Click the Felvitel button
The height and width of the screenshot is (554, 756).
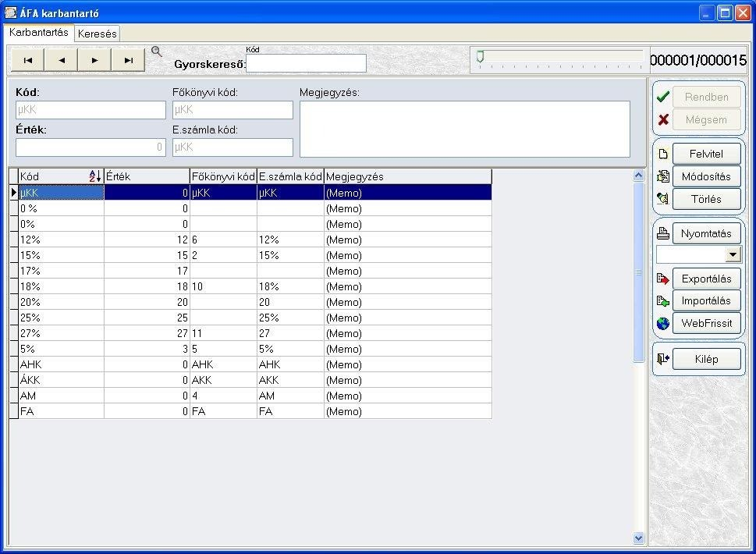[x=706, y=154]
